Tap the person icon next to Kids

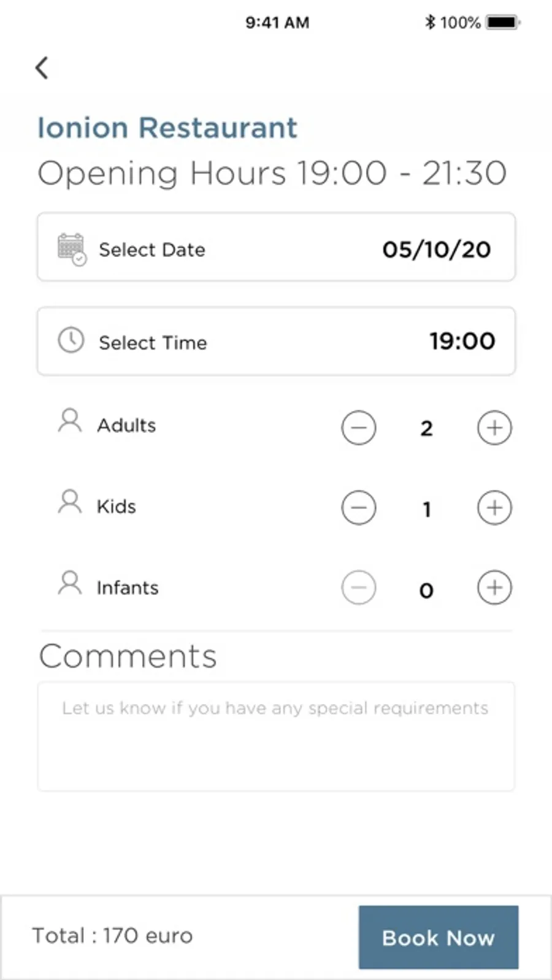[70, 502]
